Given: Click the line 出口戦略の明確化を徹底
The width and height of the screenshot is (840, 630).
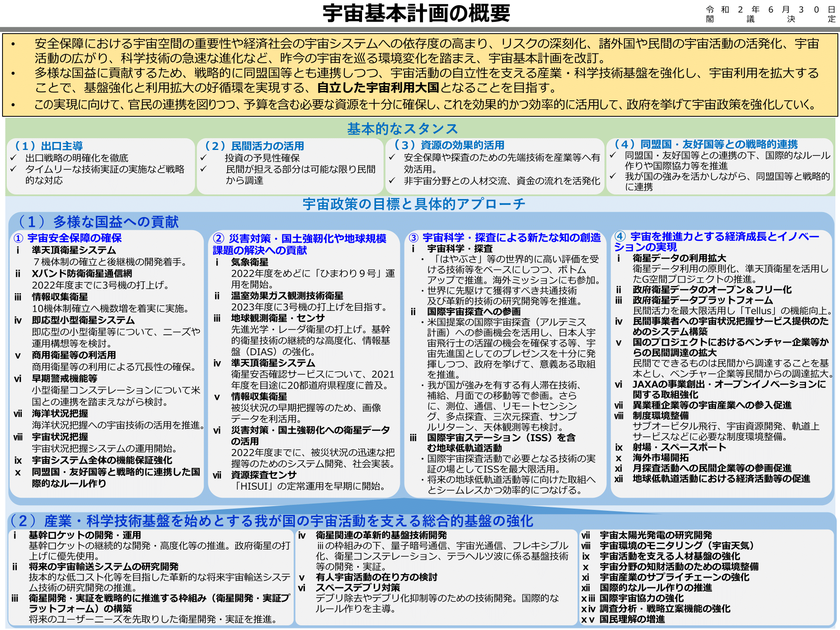Looking at the screenshot, I should coord(77,158).
